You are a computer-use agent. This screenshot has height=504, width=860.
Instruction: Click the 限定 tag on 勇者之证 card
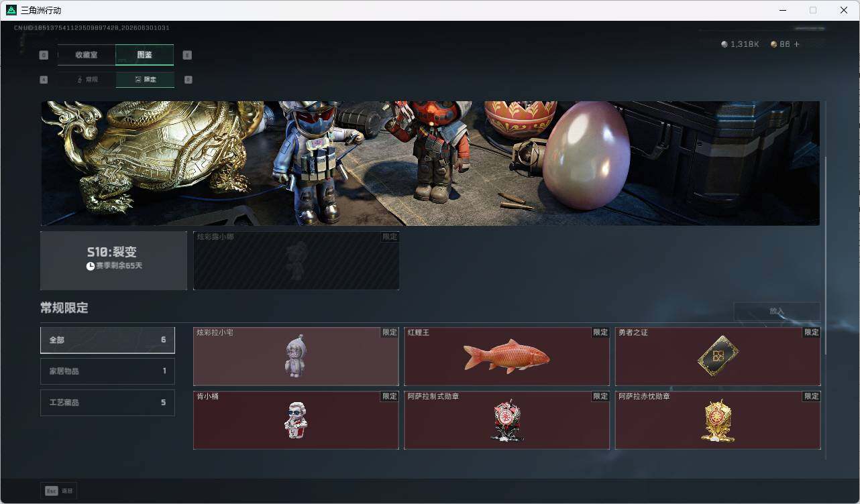[x=812, y=332]
